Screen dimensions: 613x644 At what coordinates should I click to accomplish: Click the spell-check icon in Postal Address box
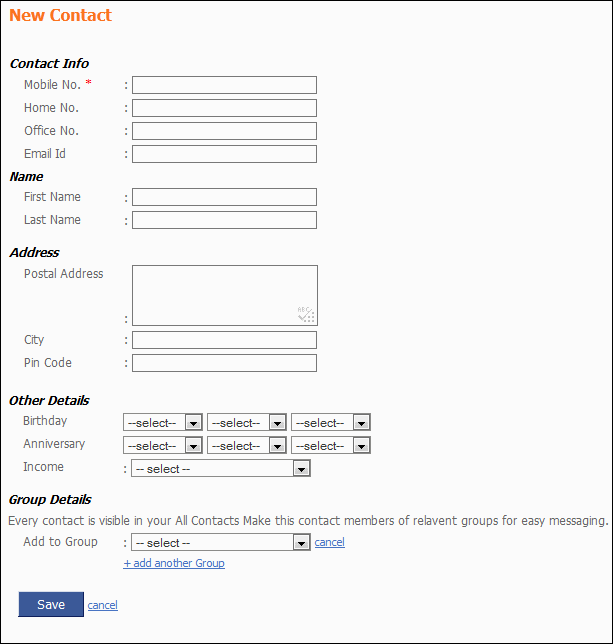(x=306, y=315)
